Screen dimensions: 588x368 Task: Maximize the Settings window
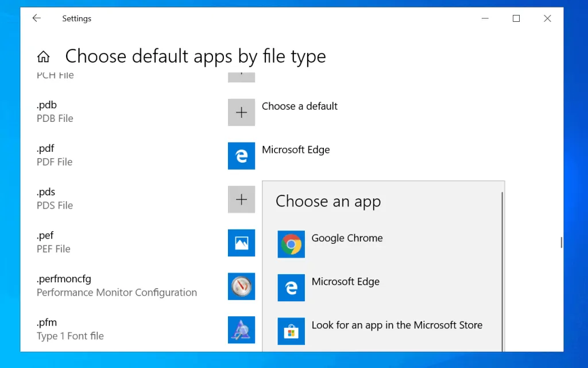[x=516, y=18]
